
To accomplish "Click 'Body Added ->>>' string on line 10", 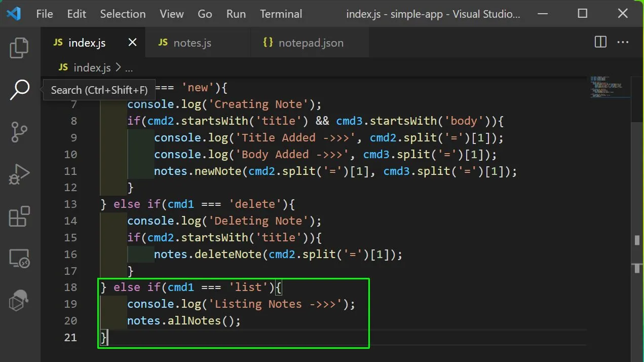I will coord(292,154).
